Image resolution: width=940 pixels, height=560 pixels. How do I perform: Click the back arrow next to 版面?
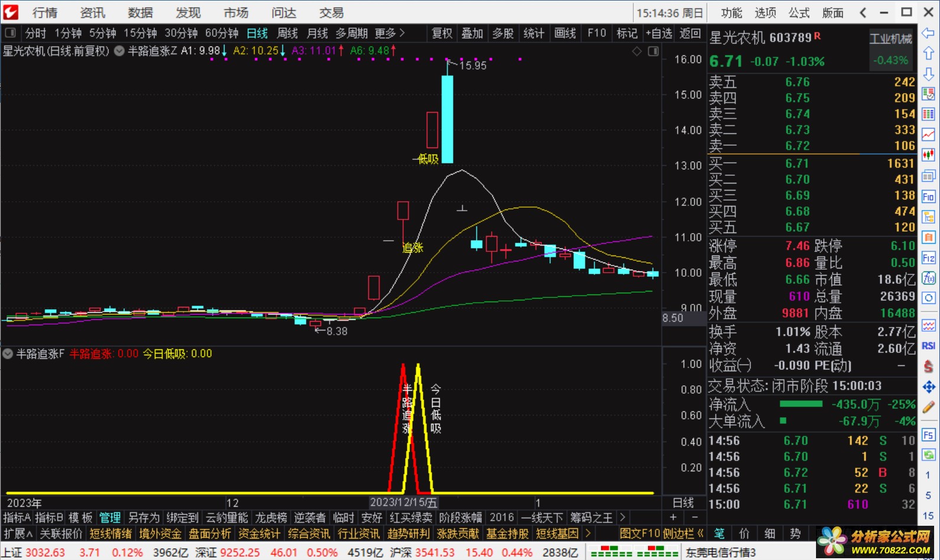[x=863, y=12]
